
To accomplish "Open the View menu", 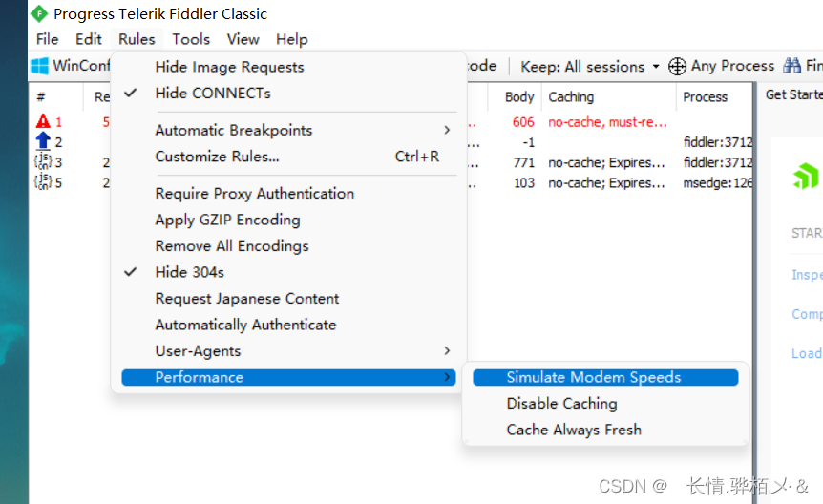I will 243,39.
